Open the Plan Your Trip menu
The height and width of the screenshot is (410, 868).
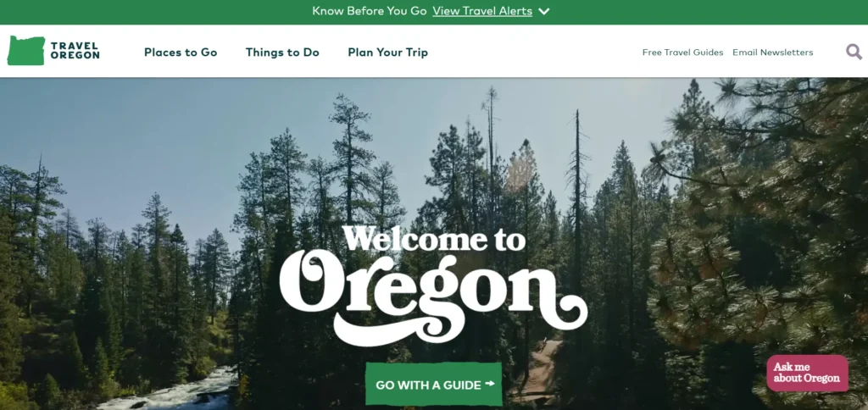(387, 53)
